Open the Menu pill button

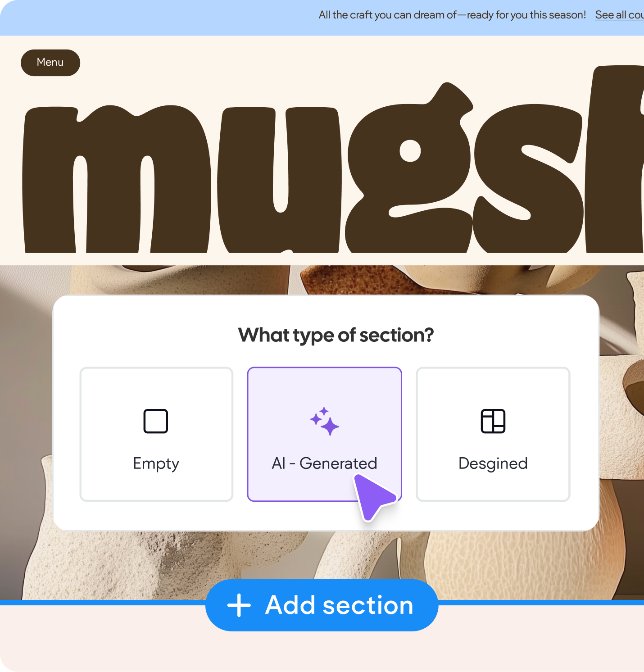click(50, 63)
